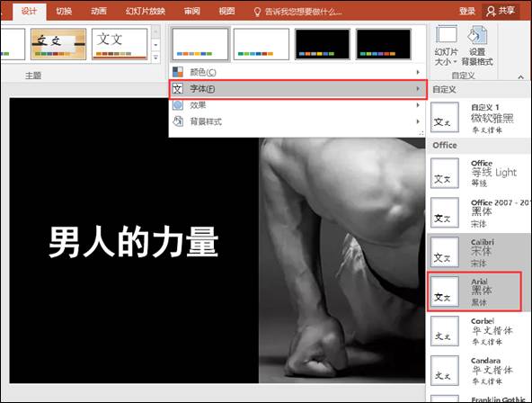Open the 动画 ribbon tab
The width and height of the screenshot is (532, 403).
pos(99,11)
